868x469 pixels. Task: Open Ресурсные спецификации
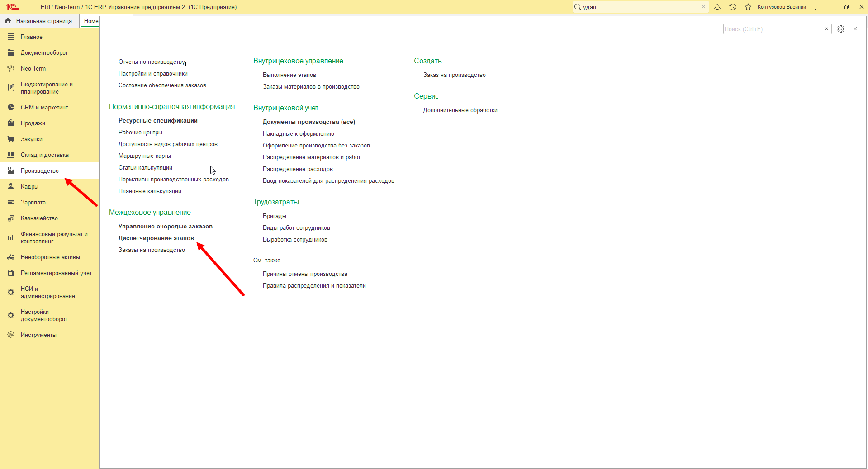click(158, 121)
